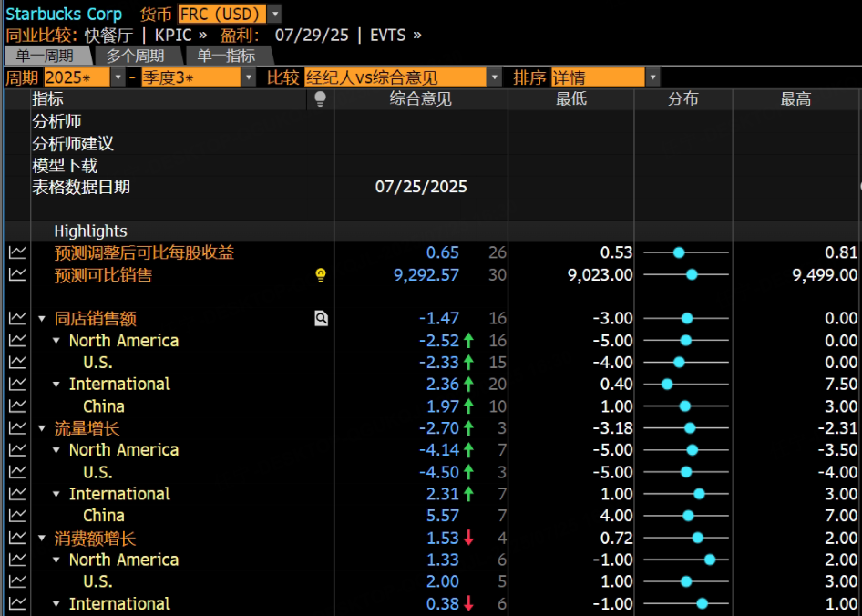
Task: Click chart icon beside 同店销售额
Action: coord(17,318)
